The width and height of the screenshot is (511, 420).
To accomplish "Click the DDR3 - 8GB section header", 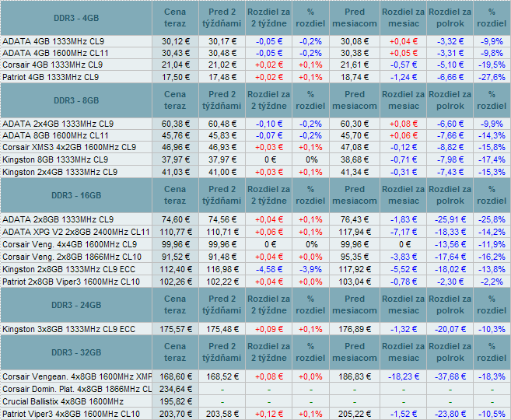I will click(76, 100).
